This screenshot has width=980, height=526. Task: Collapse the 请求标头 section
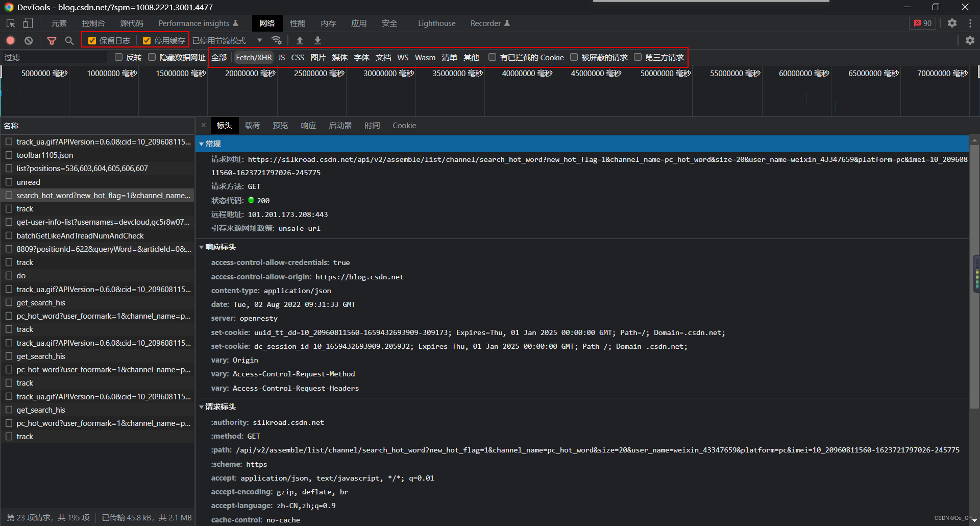tap(201, 407)
